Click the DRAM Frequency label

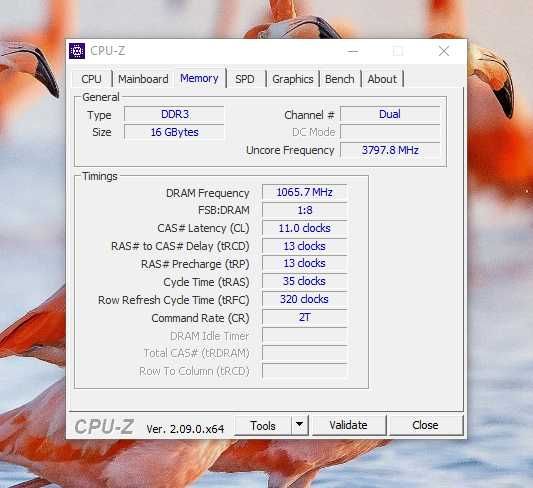[208, 193]
